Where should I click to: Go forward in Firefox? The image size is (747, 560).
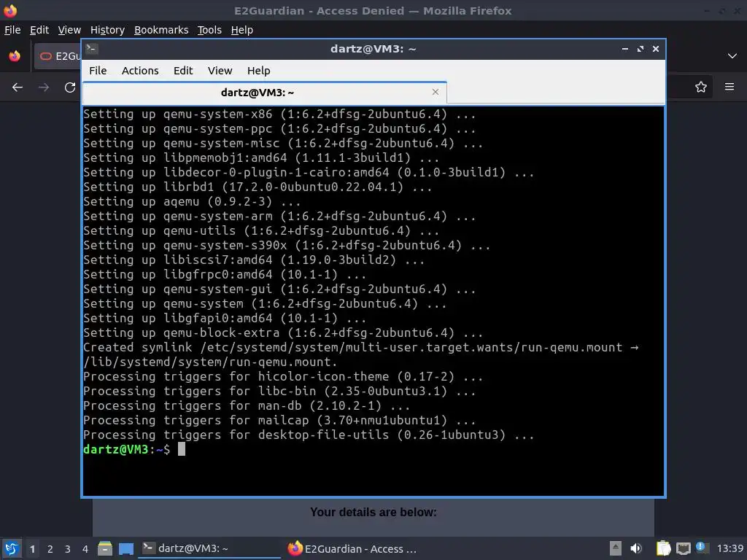[44, 87]
